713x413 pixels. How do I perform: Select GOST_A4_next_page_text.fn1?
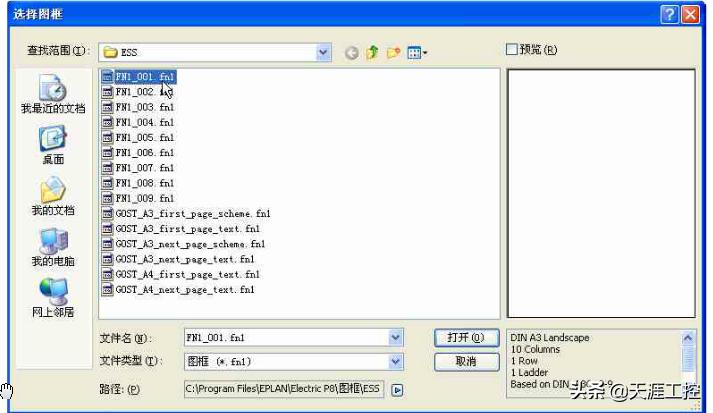(x=179, y=290)
